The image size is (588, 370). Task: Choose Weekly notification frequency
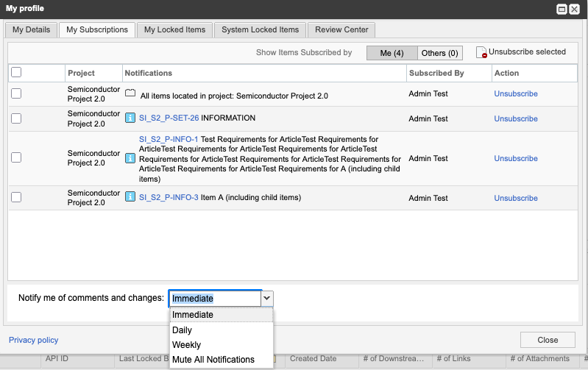tap(222, 345)
